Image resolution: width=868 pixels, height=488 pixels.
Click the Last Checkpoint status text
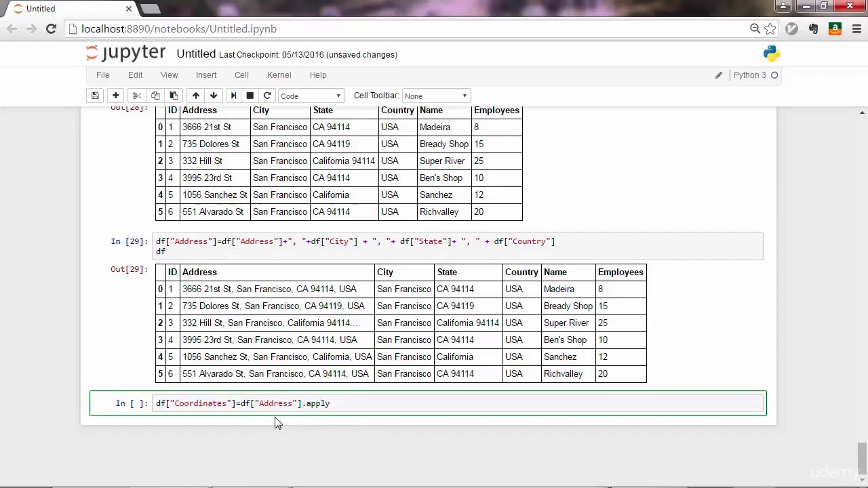pos(308,54)
